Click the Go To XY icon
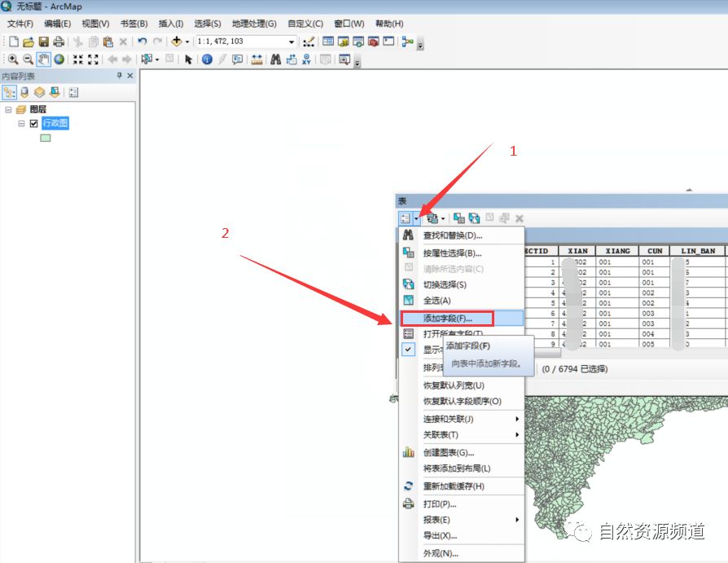The width and height of the screenshot is (728, 563). 306,59
